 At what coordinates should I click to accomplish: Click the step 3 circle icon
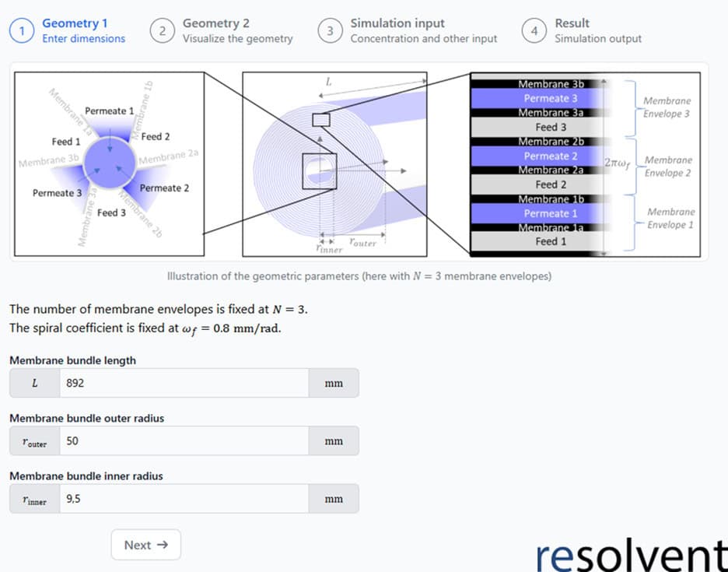[331, 31]
